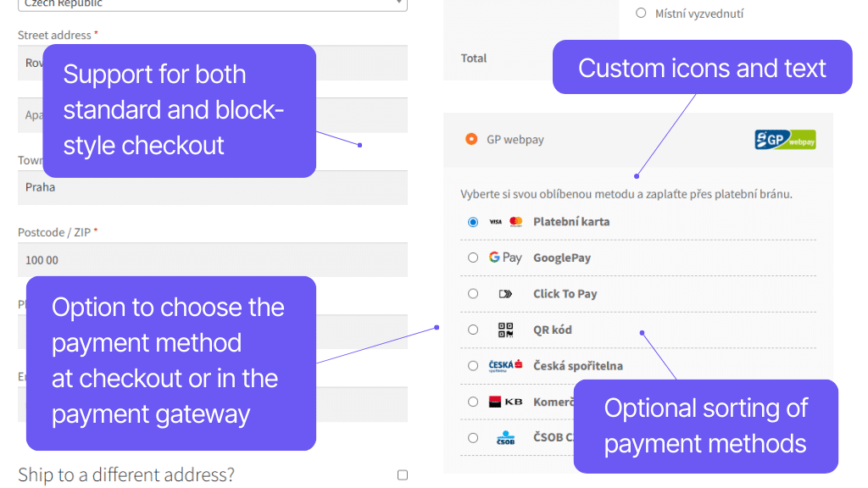
Task: Click the Click To Pay arrow icon
Action: (505, 294)
